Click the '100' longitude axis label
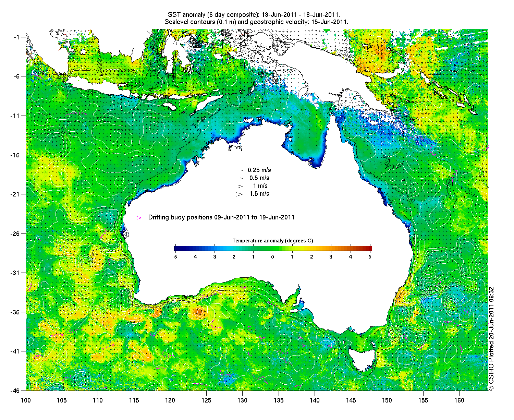 (26, 400)
